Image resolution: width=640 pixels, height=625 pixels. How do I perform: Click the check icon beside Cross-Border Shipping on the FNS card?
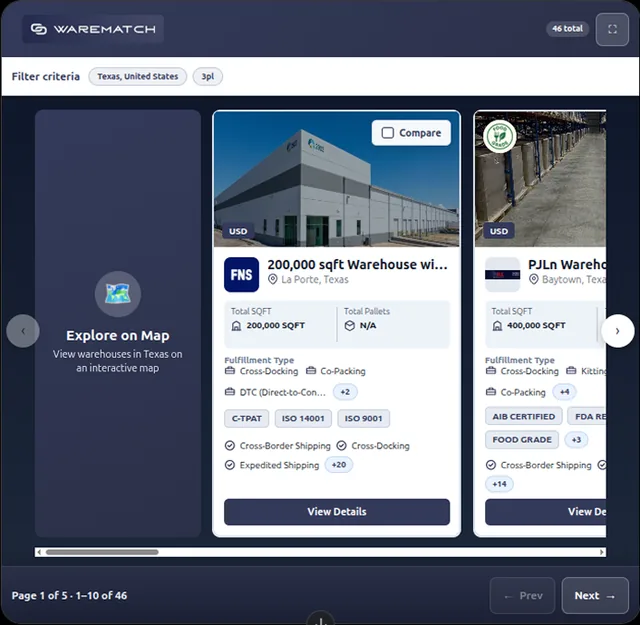click(230, 445)
